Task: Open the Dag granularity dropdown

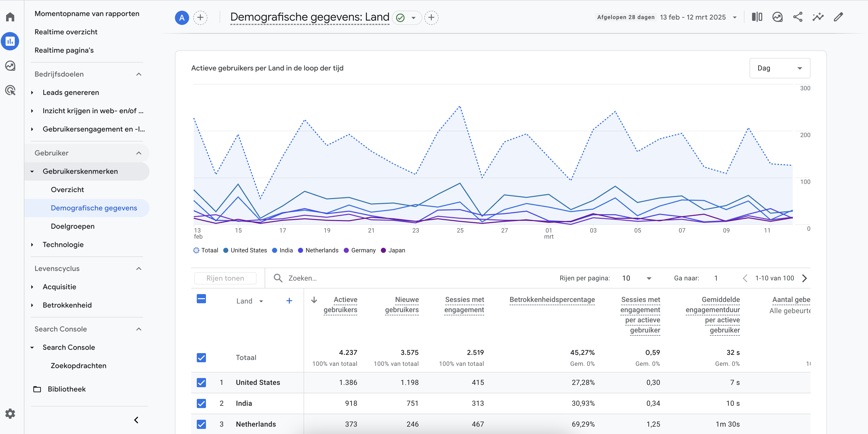Action: coord(780,68)
